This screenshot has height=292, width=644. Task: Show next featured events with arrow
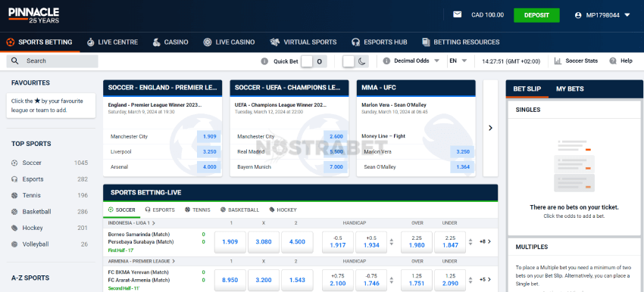[x=490, y=128]
